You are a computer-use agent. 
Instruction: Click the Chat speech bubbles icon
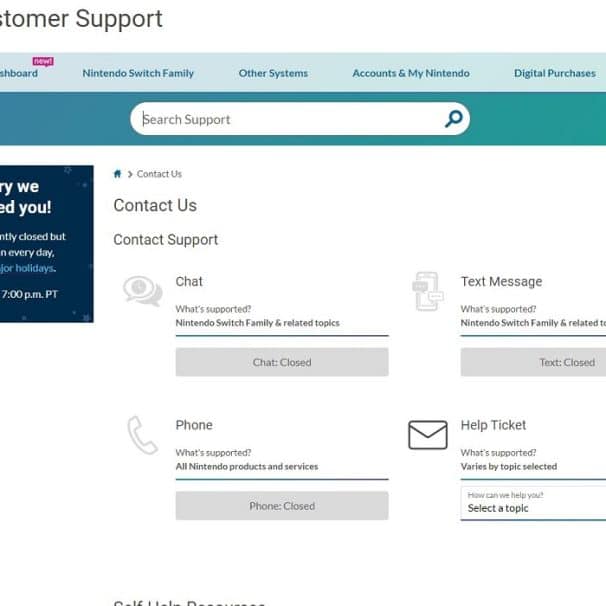pos(142,290)
